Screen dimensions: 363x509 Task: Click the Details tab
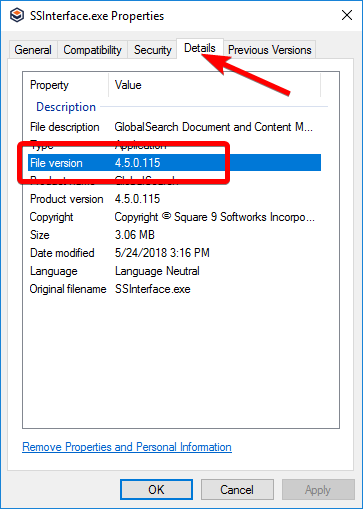coord(200,48)
